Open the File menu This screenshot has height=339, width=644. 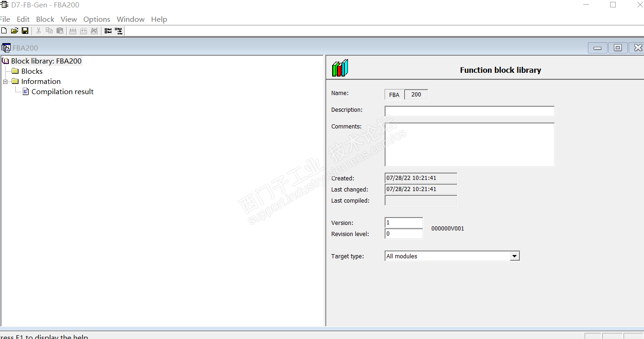pyautogui.click(x=5, y=19)
